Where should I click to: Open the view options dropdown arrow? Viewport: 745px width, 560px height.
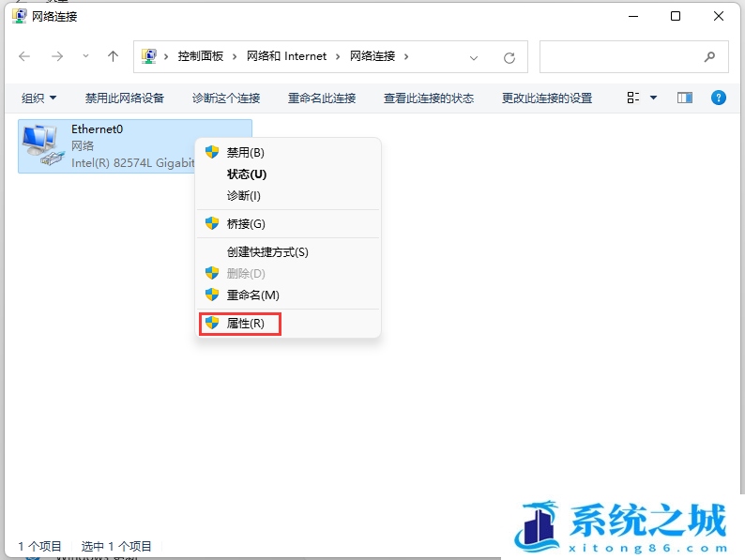(653, 98)
